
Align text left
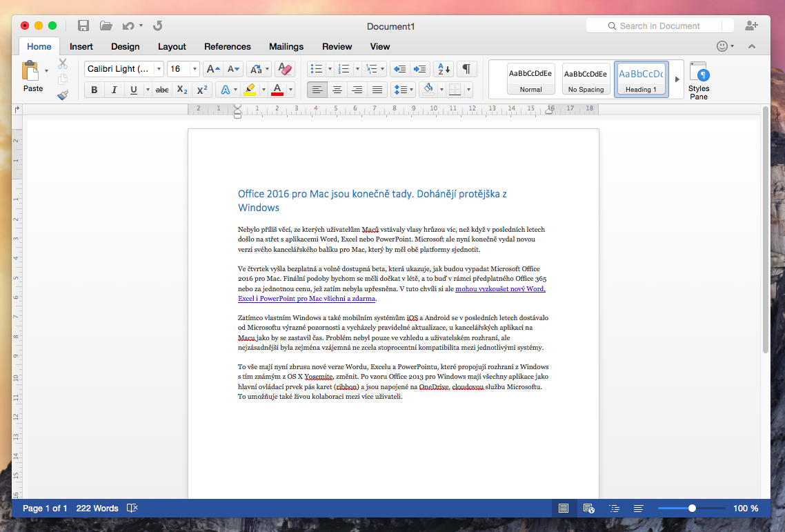317,90
